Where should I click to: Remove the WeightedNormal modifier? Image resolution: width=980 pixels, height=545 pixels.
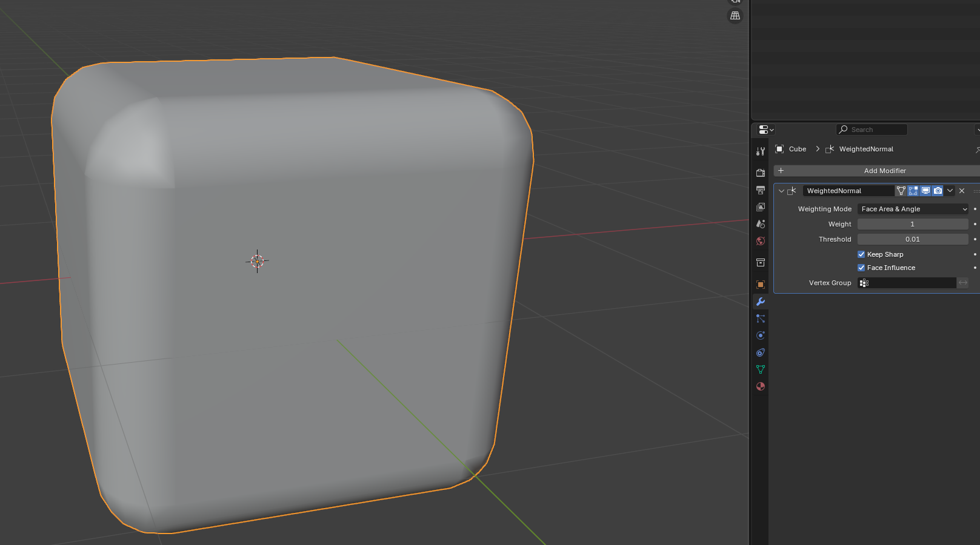coord(962,191)
